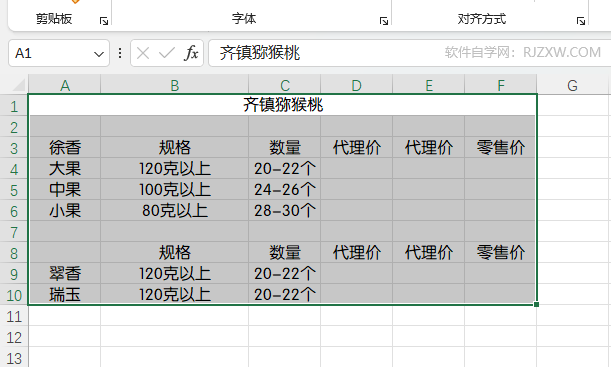This screenshot has width=611, height=367.
Task: Click 零售价 cell in row 8
Action: 500,253
